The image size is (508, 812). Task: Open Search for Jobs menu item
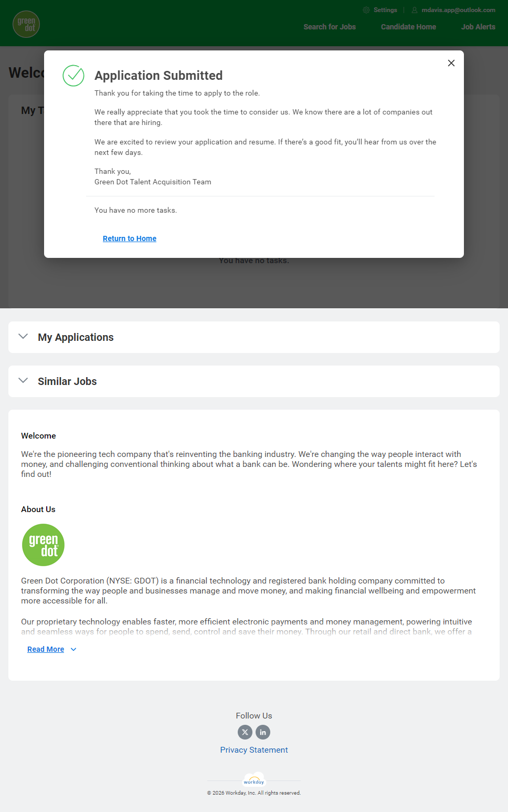(x=330, y=27)
